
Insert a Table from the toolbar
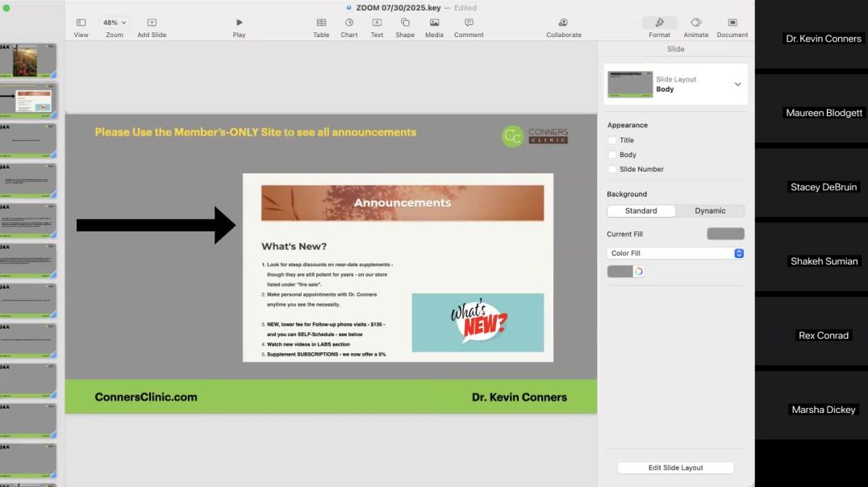coord(321,27)
